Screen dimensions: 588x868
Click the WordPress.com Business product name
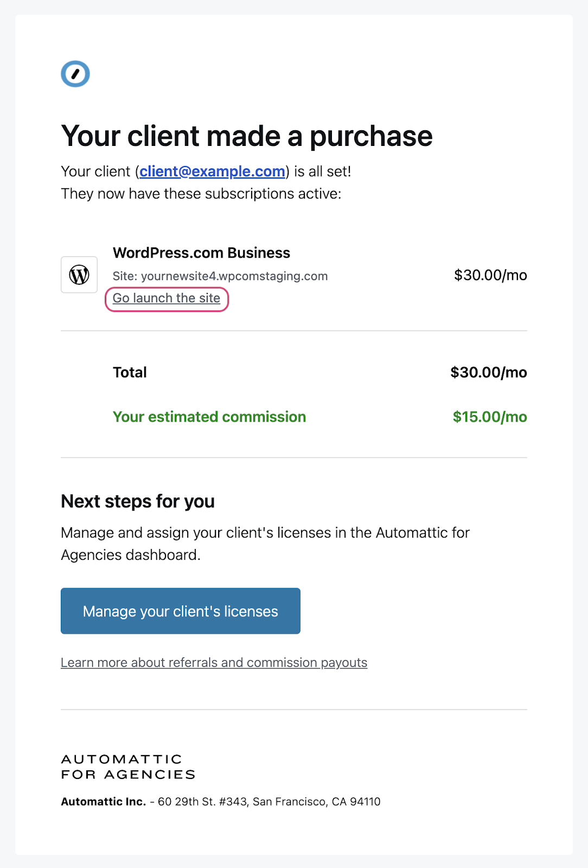click(201, 253)
